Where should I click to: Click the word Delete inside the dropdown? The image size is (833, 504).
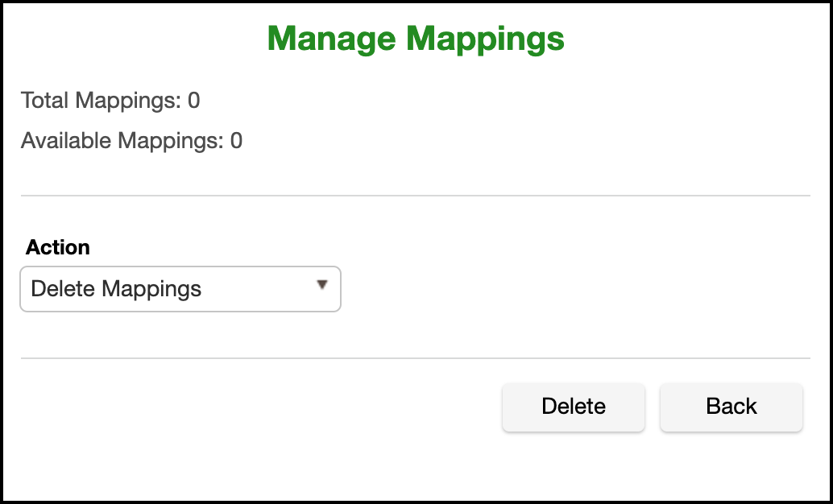pos(64,289)
